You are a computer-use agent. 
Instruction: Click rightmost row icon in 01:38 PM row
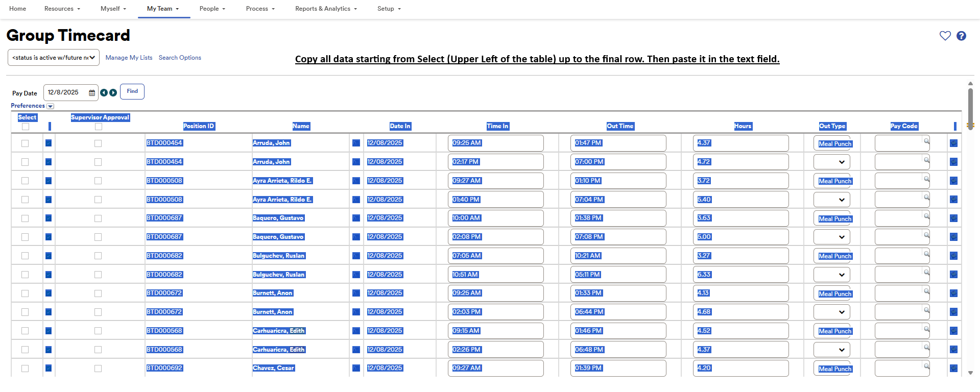[x=953, y=218]
